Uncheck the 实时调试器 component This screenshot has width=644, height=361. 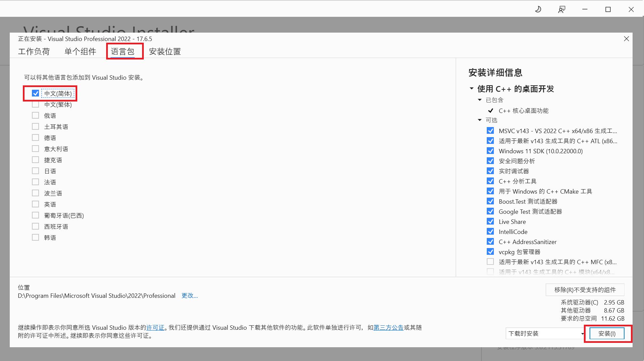[x=490, y=171]
